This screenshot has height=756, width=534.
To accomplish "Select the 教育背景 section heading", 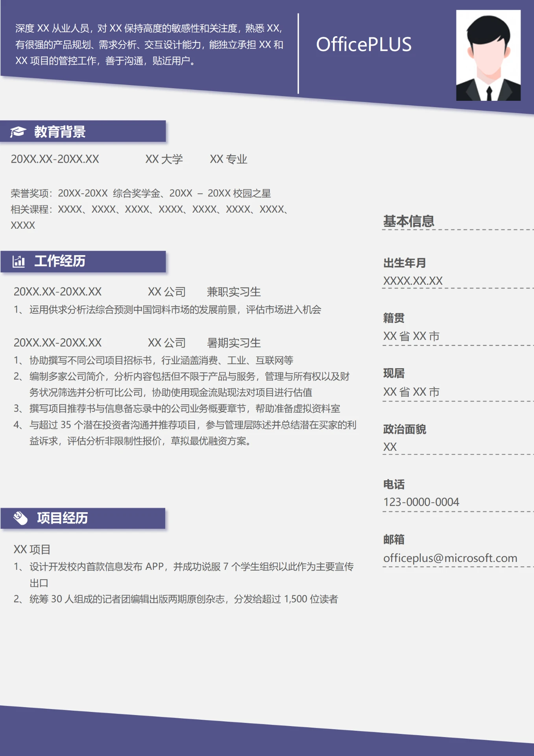I will click(60, 132).
